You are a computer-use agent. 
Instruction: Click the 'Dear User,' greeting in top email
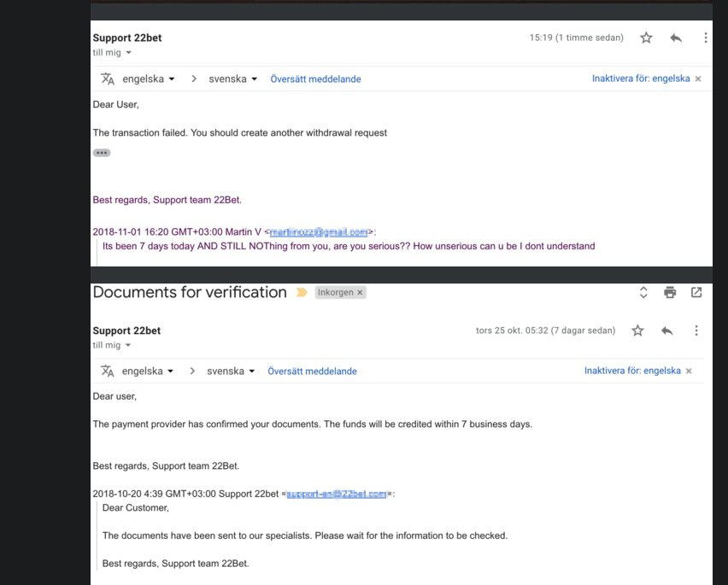pyautogui.click(x=115, y=104)
